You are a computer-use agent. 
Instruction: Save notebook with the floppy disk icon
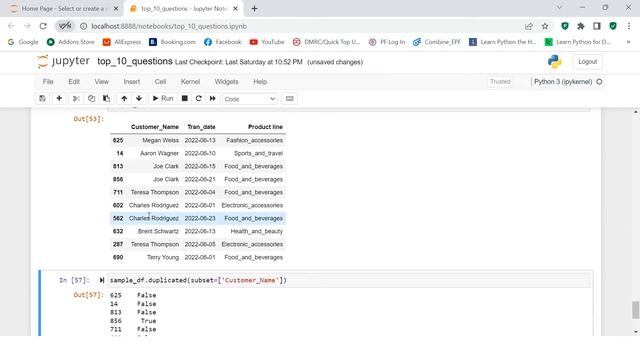tap(42, 99)
